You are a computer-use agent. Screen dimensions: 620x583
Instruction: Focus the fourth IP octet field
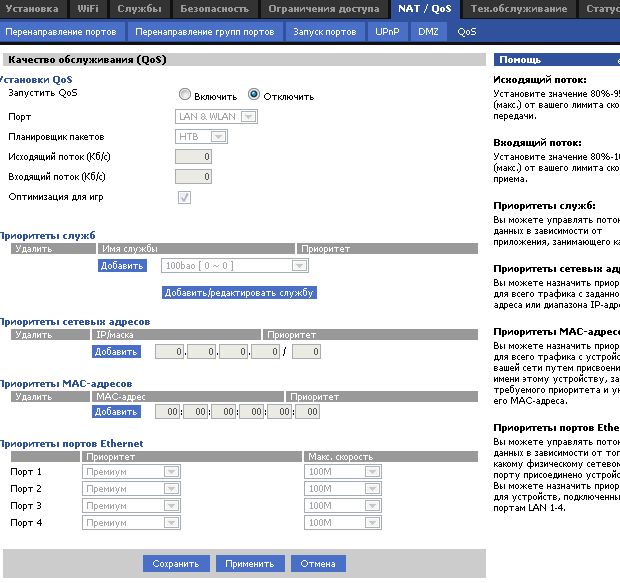(x=266, y=352)
